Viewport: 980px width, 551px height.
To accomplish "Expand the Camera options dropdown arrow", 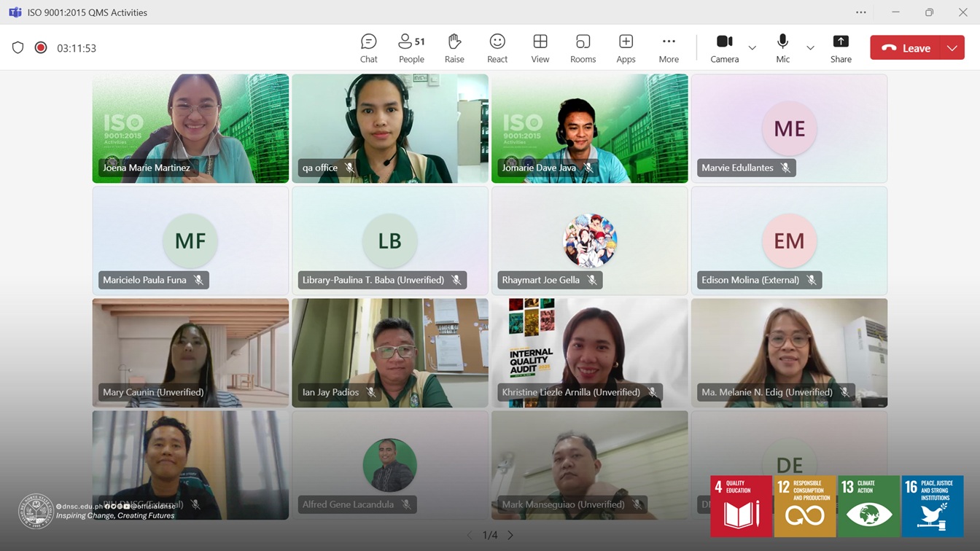I will [752, 48].
